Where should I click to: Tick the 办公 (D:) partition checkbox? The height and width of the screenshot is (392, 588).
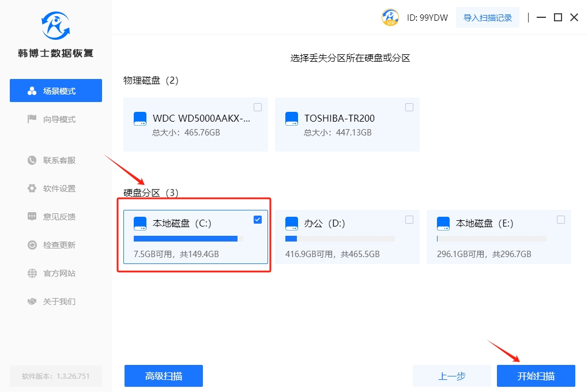[409, 220]
